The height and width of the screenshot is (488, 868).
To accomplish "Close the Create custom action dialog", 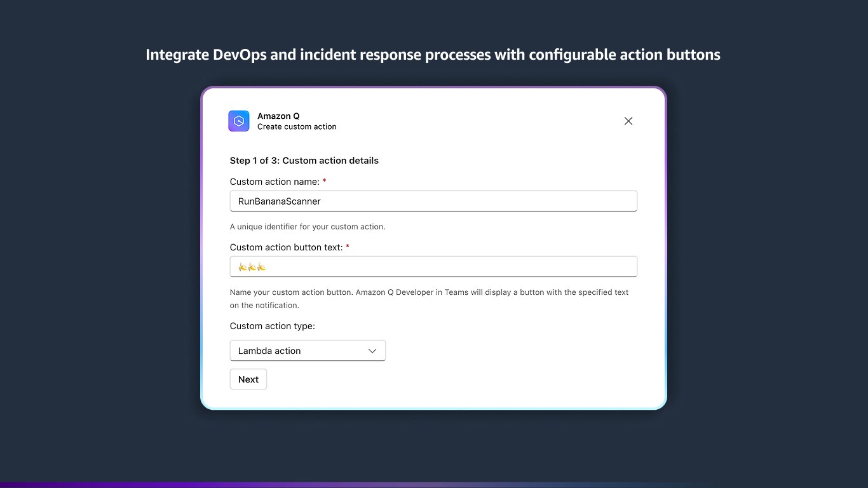I will pos(628,121).
